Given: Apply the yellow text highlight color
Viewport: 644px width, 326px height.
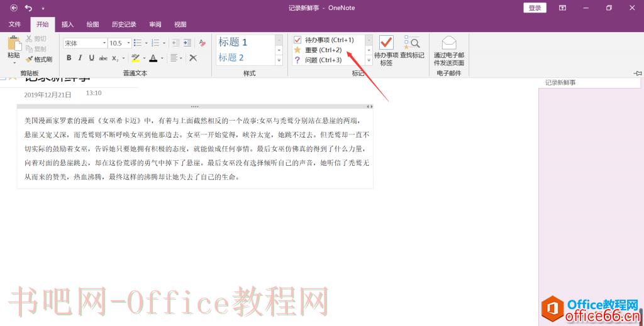Looking at the screenshot, I should pyautogui.click(x=136, y=58).
